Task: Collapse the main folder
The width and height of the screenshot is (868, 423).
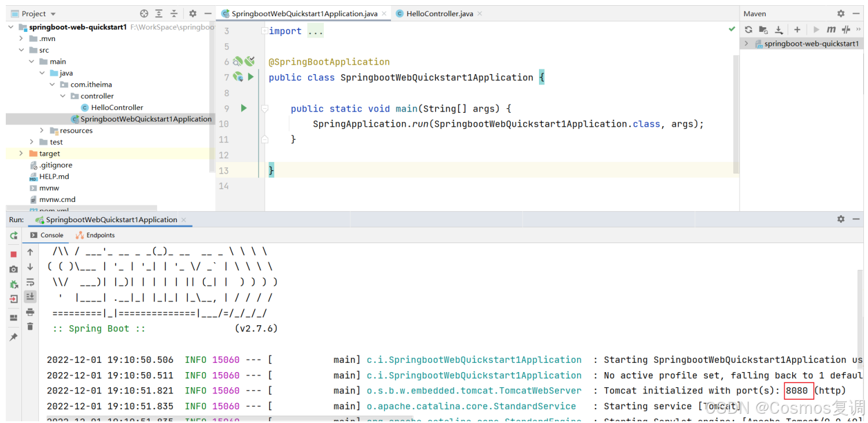Action: 32,61
